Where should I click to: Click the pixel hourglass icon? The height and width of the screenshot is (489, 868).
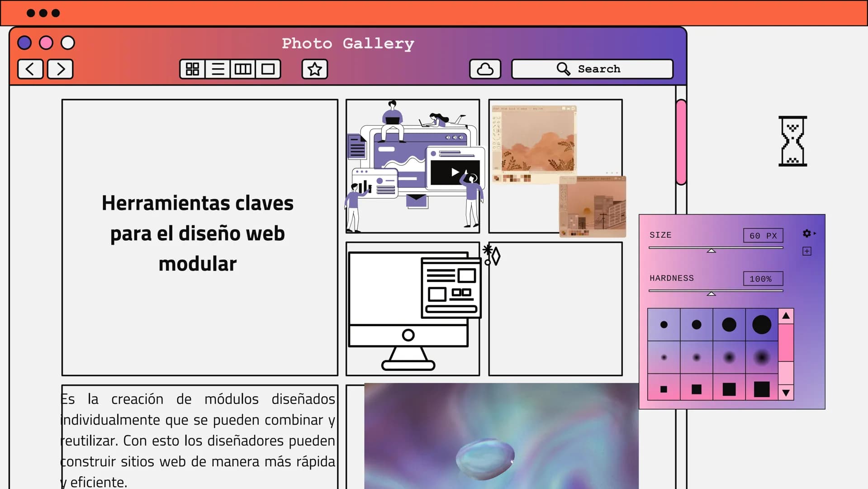[x=792, y=141]
